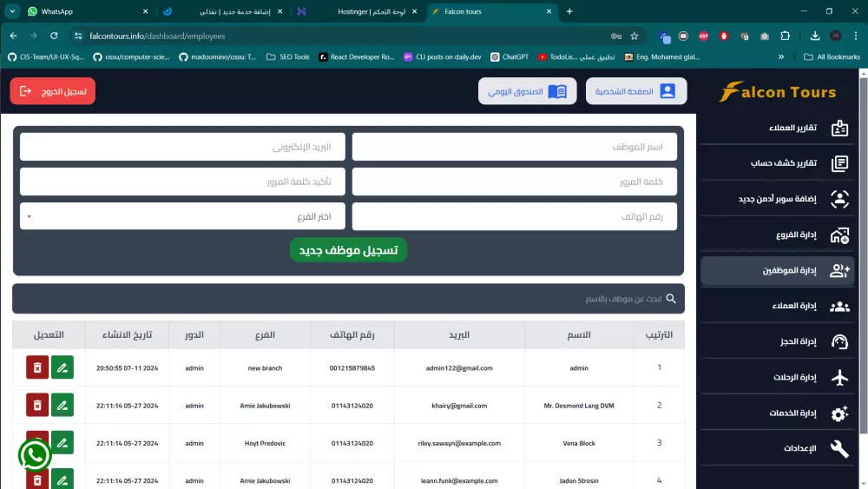Screen dimensions: 868x489
Task: Expand the hidden bookmarks chevron
Action: (x=781, y=57)
